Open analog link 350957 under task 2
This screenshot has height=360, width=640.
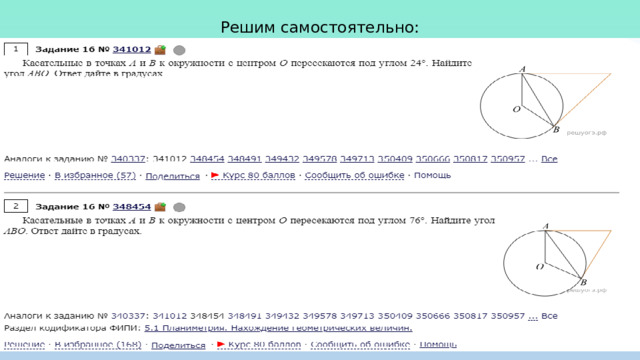pos(508,316)
